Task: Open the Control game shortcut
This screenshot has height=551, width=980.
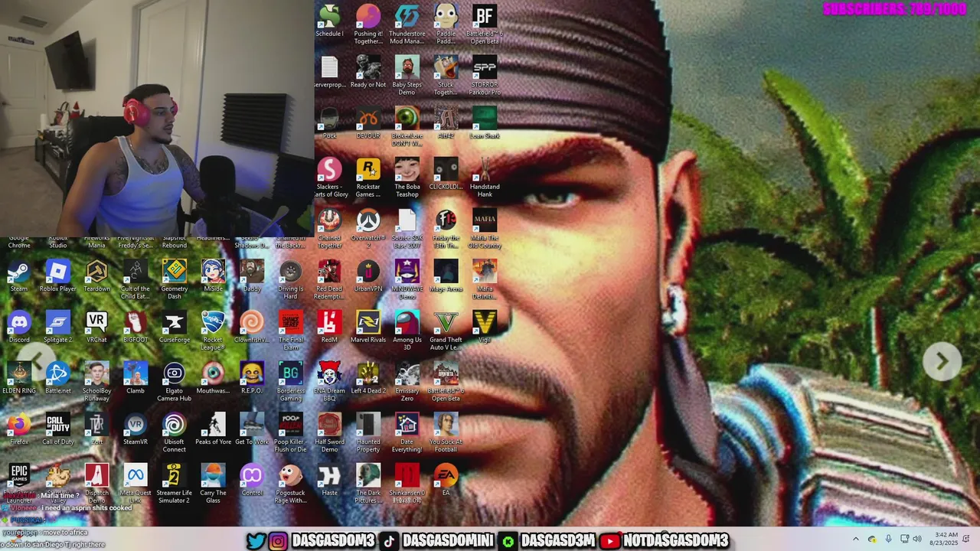Action: point(252,481)
